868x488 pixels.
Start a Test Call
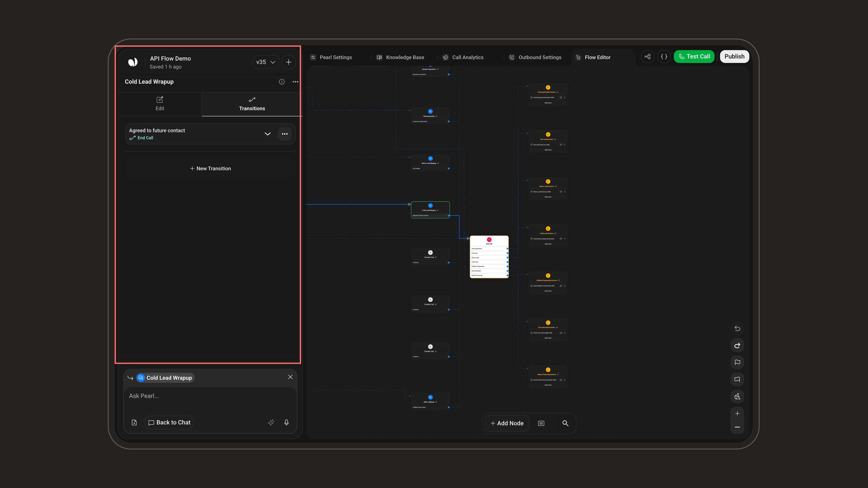pyautogui.click(x=694, y=57)
